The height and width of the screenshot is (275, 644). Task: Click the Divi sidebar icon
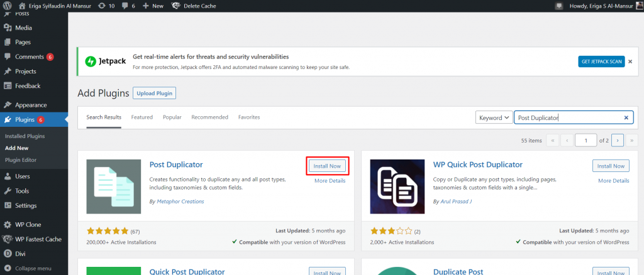coord(8,254)
